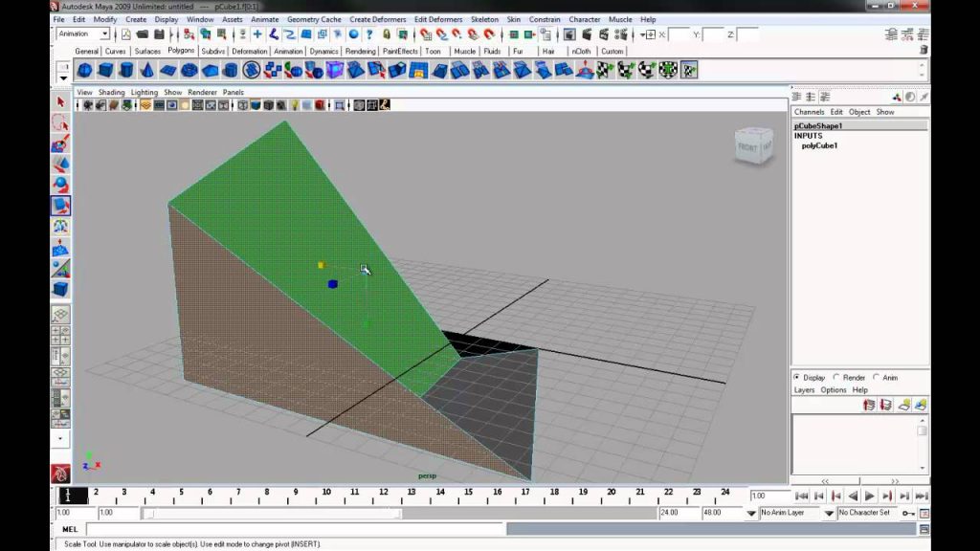Switch to single perspective view layout

click(x=60, y=314)
